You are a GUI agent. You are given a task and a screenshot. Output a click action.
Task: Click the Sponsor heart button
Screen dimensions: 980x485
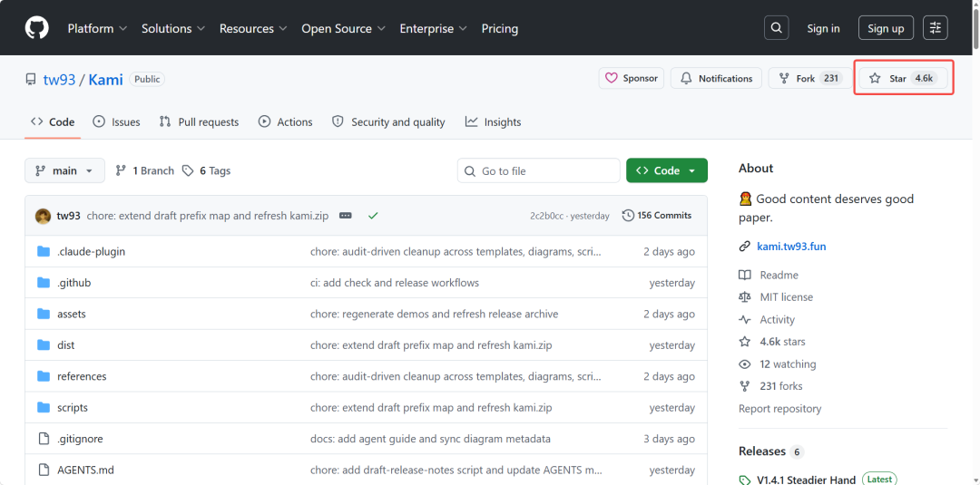tap(632, 79)
